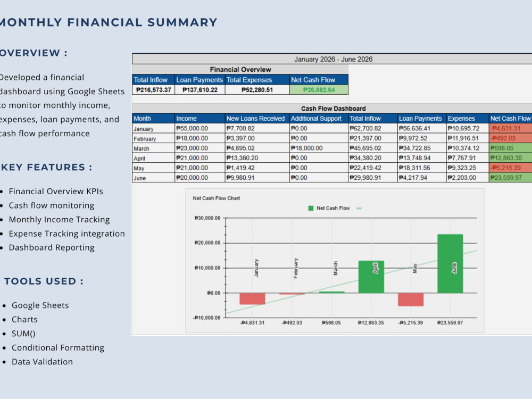
Task: Select the January 2026 - June 2026 header
Action: (333, 59)
